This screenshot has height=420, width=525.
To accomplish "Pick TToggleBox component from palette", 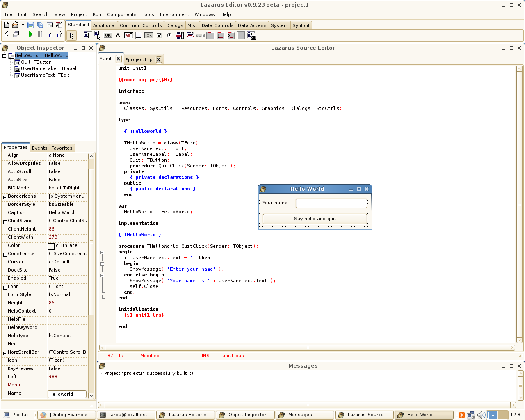I will point(149,35).
